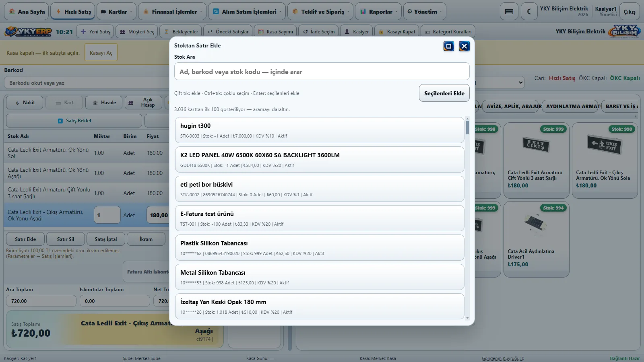Select Plastik Silikon Tabancası row
The width and height of the screenshot is (644, 362).
click(x=320, y=248)
